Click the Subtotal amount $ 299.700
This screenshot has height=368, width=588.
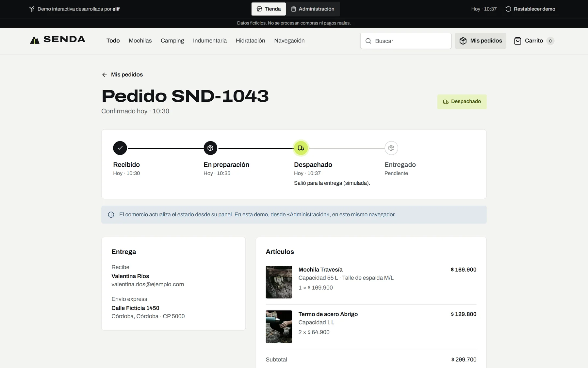coord(464,360)
